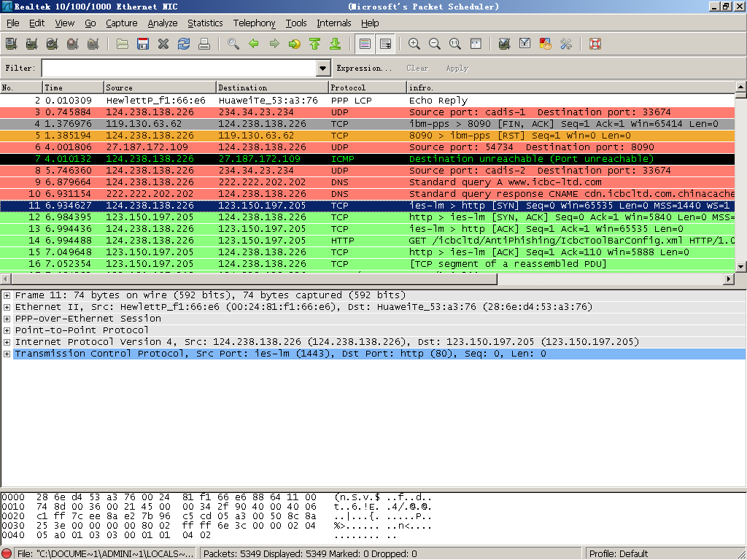Open the capture interfaces list icon
This screenshot has height=560, width=747.
coord(12,44)
